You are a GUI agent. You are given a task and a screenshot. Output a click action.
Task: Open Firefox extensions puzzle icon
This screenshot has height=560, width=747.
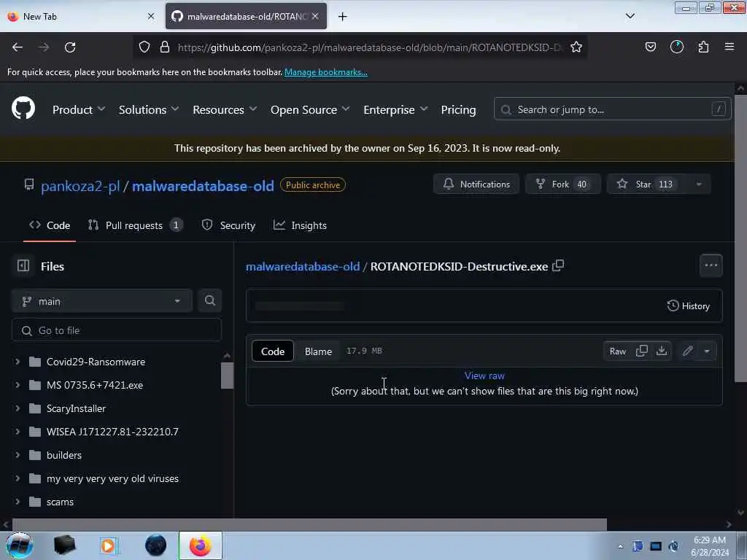coord(703,47)
